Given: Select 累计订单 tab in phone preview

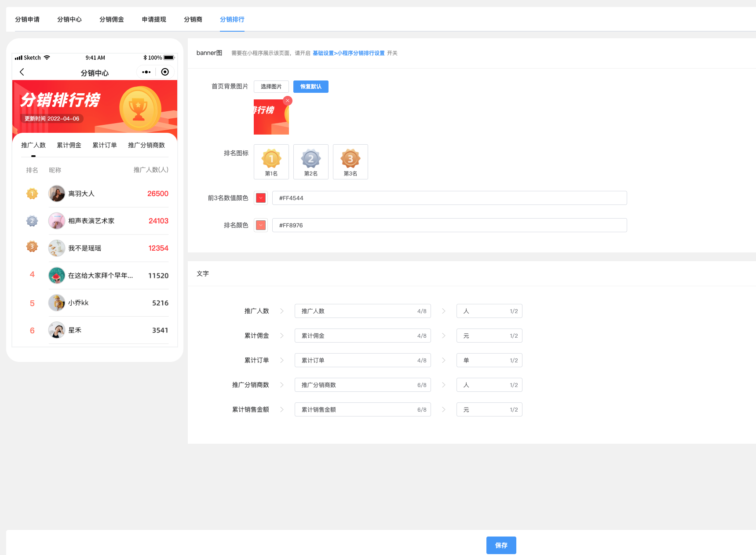Looking at the screenshot, I should click(x=105, y=145).
